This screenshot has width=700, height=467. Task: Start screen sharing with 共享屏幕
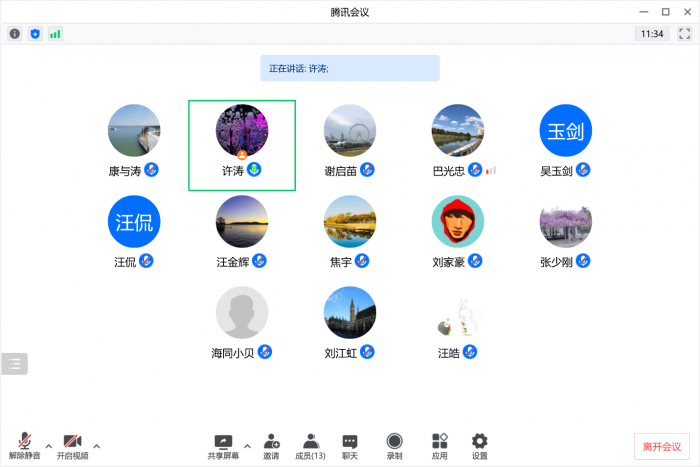tap(223, 446)
